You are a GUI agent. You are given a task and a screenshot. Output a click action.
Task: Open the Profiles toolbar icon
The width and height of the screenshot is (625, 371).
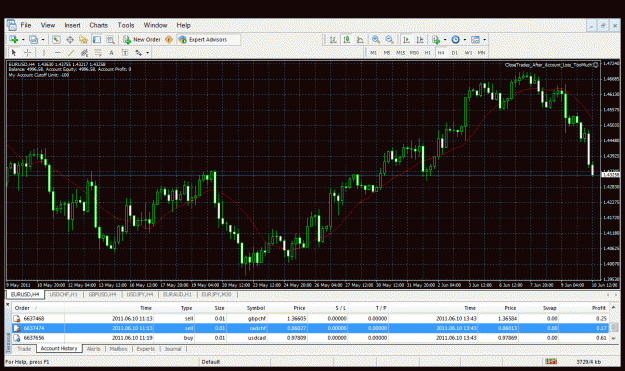(x=34, y=39)
